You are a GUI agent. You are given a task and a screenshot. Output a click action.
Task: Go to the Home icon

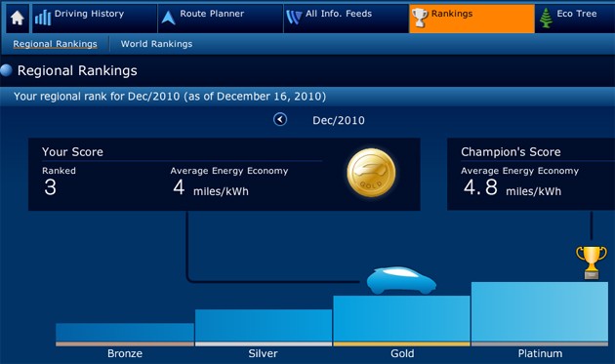click(18, 18)
